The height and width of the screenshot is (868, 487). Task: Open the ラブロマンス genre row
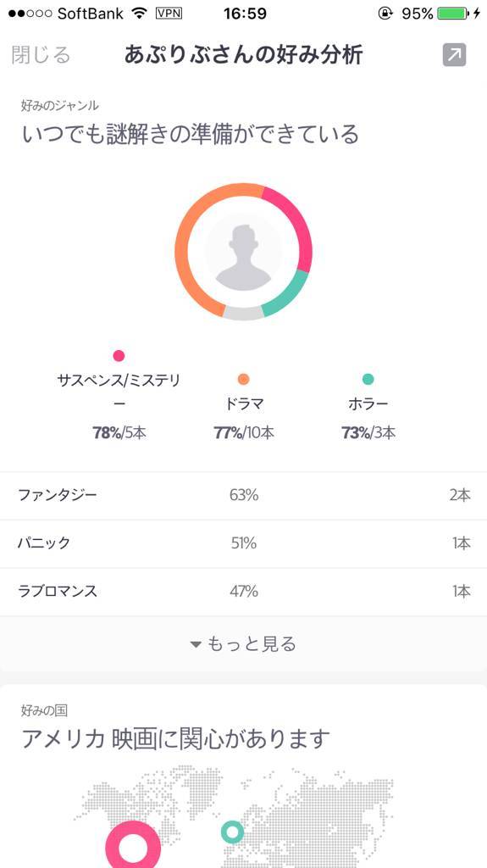[244, 592]
